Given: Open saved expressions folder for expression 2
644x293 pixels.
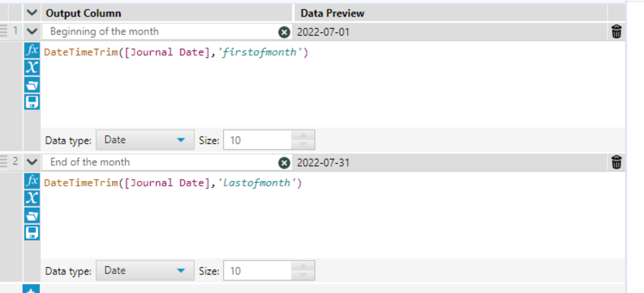Looking at the screenshot, I should [x=32, y=215].
